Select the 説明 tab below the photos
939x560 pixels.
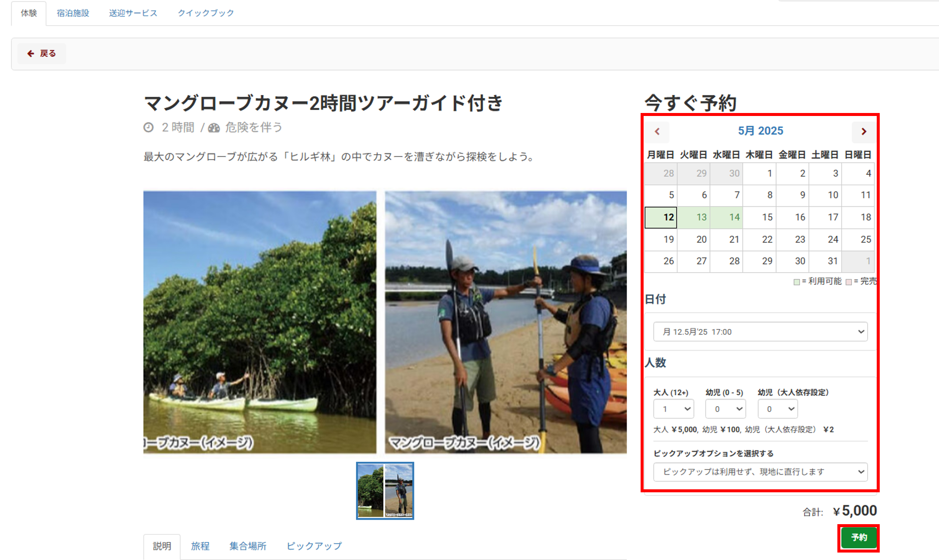pos(162,546)
